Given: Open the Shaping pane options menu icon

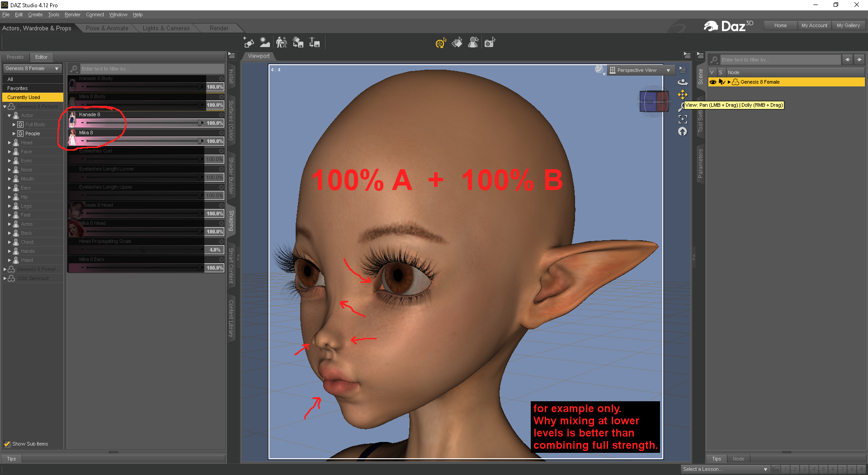Looking at the screenshot, I should pyautogui.click(x=231, y=56).
